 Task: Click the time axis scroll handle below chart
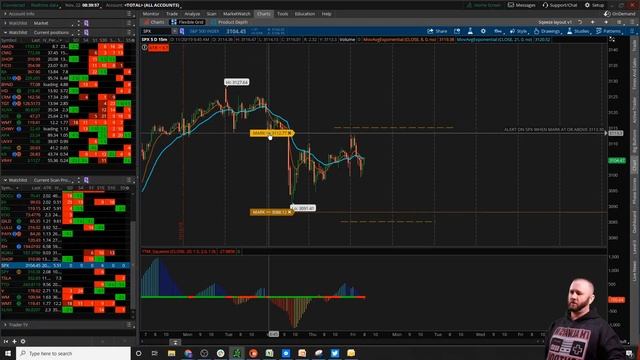pyautogui.click(x=175, y=342)
